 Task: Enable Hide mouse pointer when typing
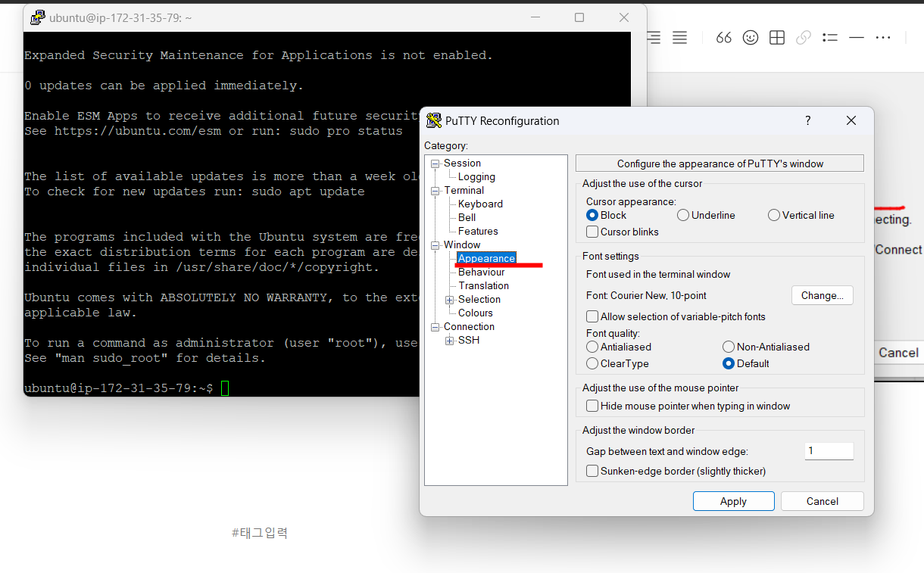tap(592, 406)
